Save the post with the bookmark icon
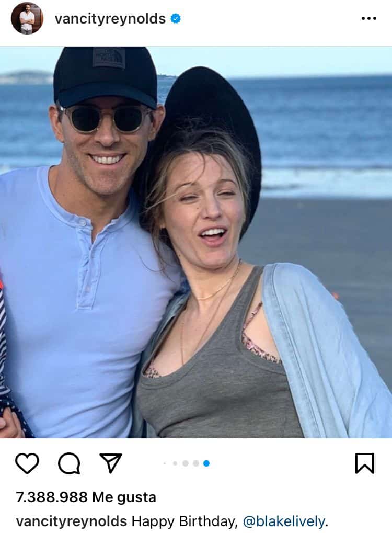This screenshot has height=533, width=392. click(x=365, y=463)
